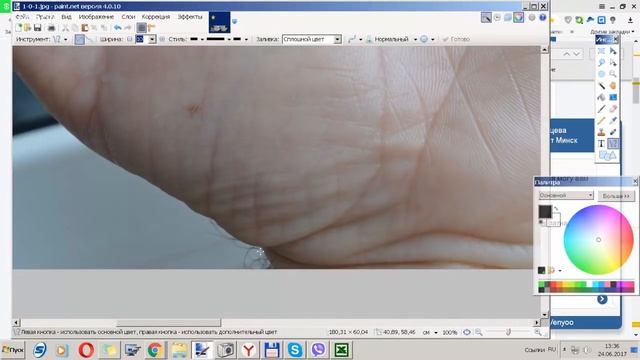Image resolution: width=640 pixels, height=360 pixels.
Task: Expand the image list arrow beside thumbnail
Action: (x=235, y=21)
